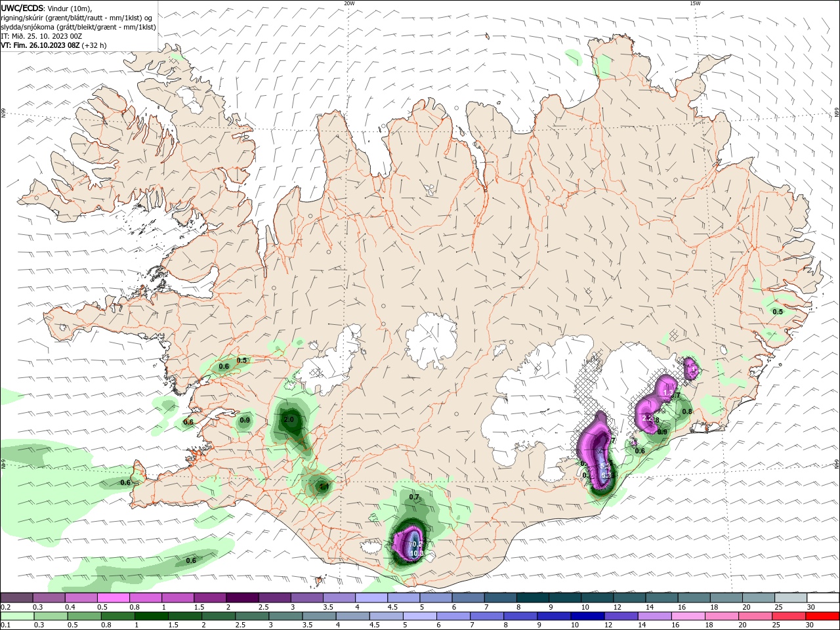Pick the light violet 14 rain scale swatch
Viewport: 840px width, 630px height.
[654, 616]
